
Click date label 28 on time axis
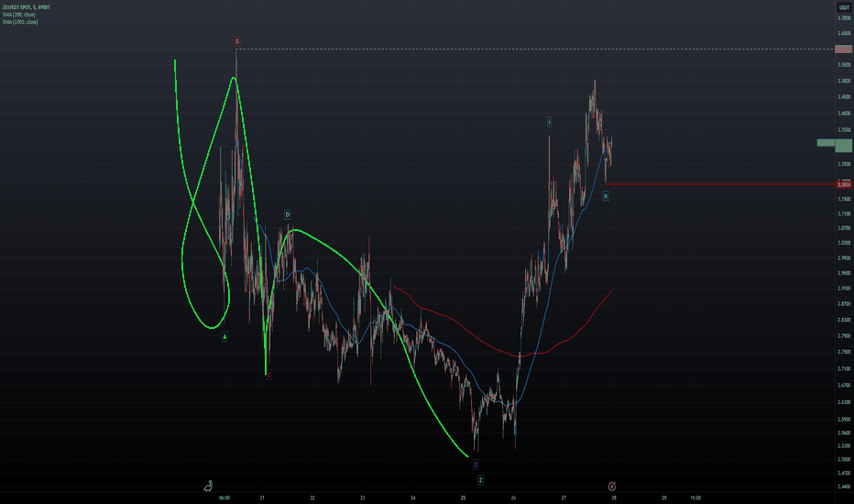click(614, 498)
